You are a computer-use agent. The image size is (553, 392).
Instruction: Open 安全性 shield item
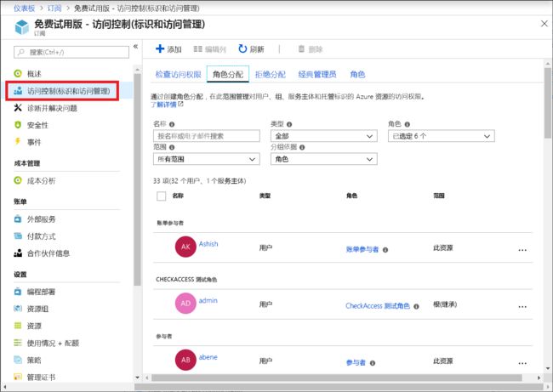31,125
